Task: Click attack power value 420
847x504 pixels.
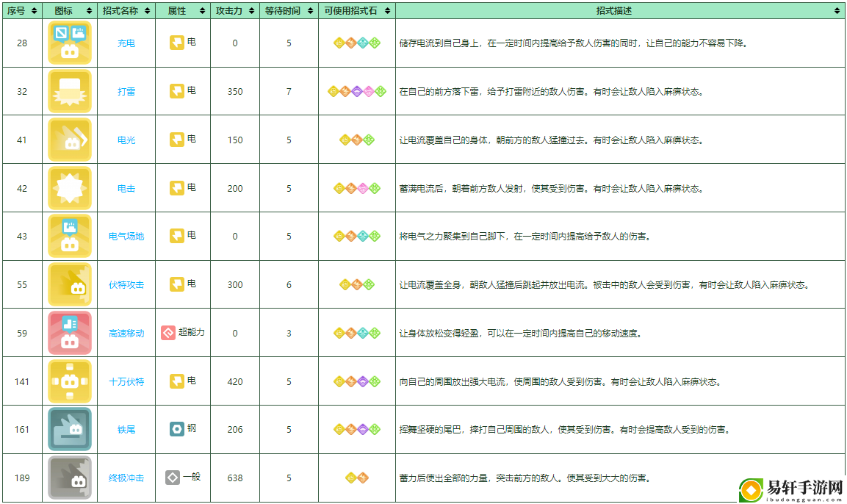Action: pos(235,381)
